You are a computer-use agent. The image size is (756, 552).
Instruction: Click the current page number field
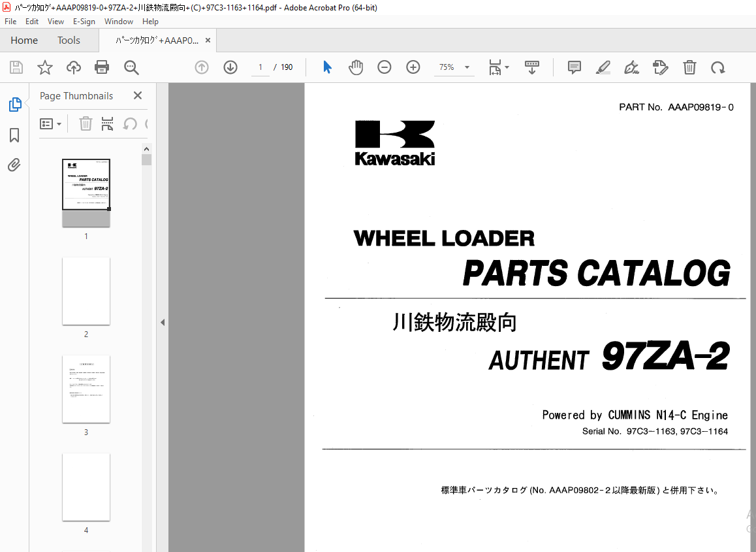(260, 67)
